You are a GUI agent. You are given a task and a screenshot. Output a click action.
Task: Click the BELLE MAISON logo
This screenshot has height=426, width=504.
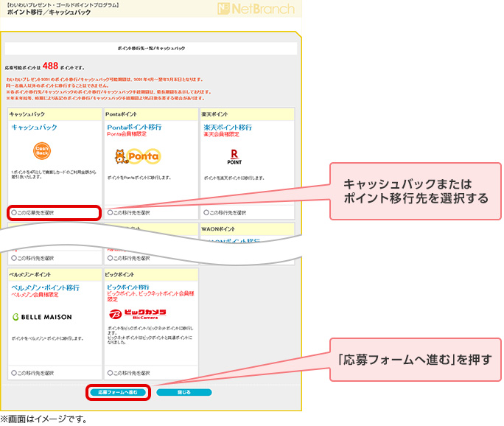42,316
